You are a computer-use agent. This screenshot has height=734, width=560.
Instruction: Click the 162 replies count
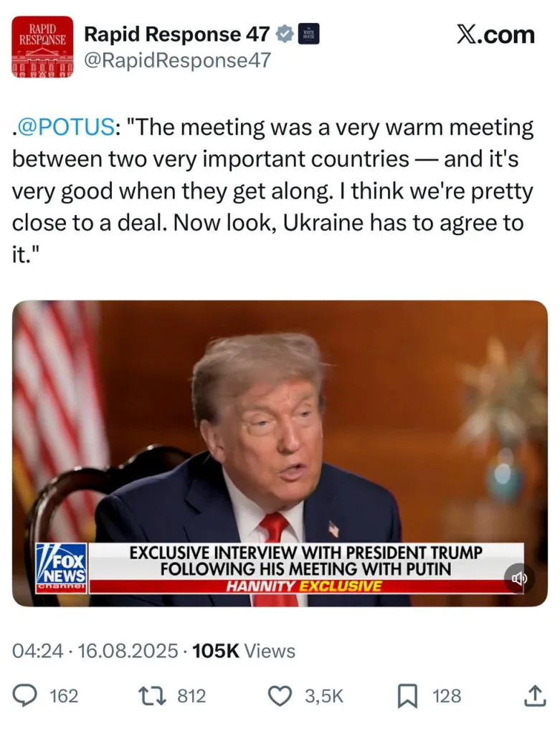64,696
